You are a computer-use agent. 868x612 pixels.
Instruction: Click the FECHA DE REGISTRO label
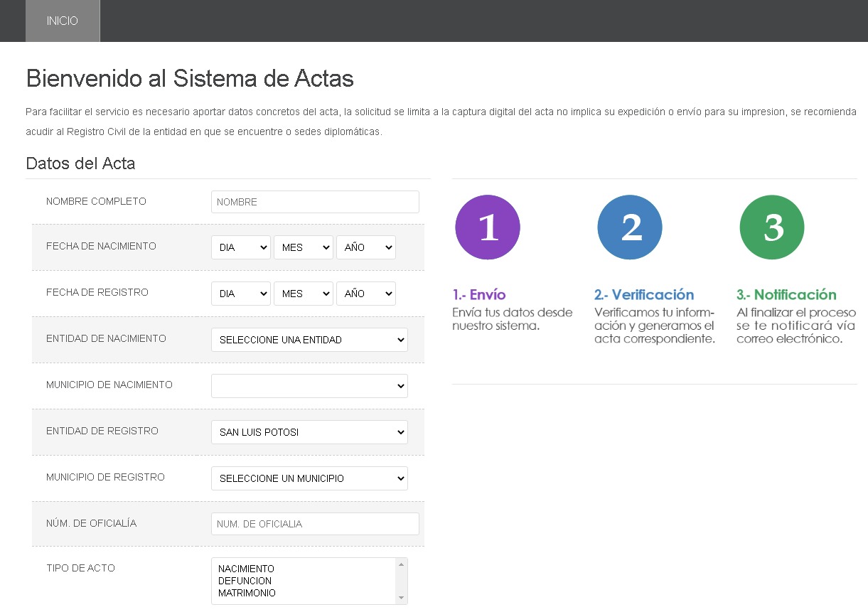[x=97, y=292]
